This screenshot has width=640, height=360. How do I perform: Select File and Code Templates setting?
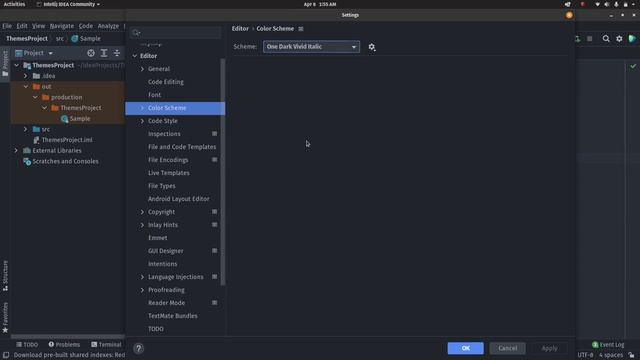click(182, 147)
